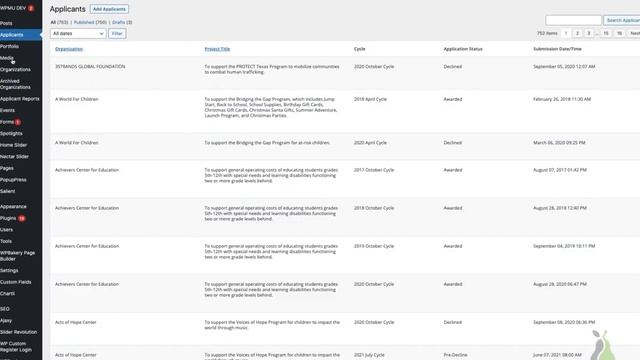This screenshot has width=640, height=360.
Task: Open Applicant Reports in sidebar
Action: tap(20, 99)
